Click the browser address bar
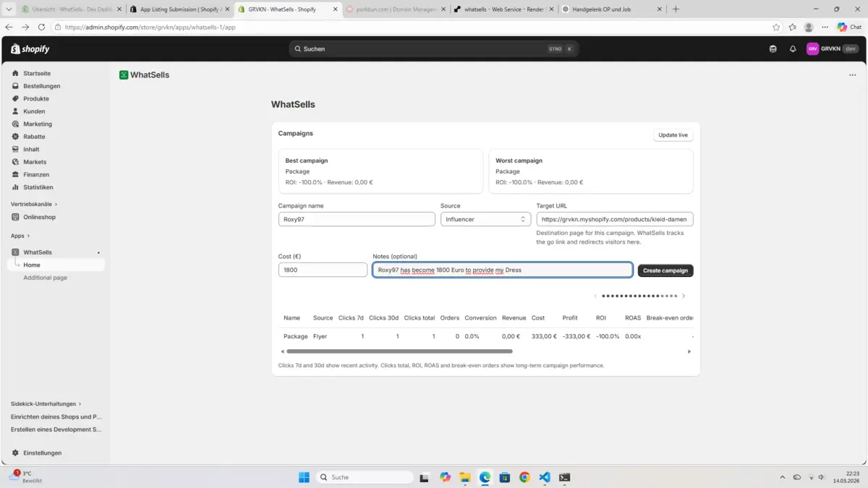 pyautogui.click(x=412, y=27)
